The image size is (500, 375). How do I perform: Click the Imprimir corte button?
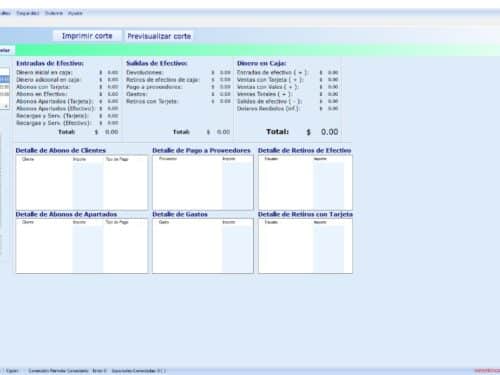[87, 36]
